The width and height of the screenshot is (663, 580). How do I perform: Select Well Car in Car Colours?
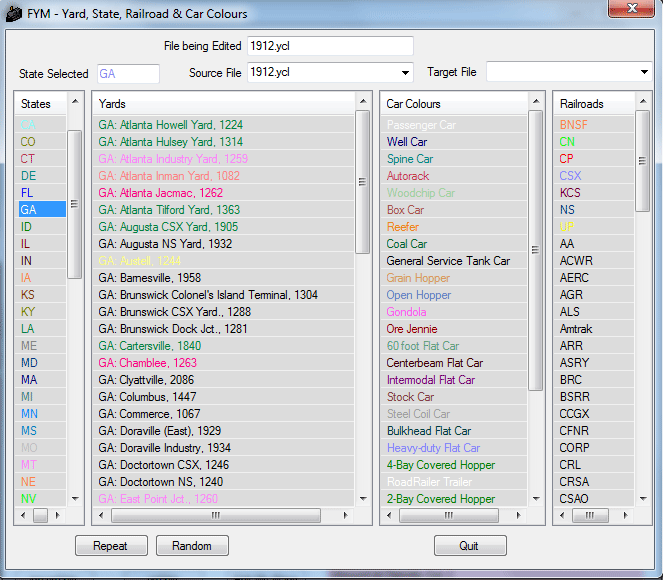454,142
